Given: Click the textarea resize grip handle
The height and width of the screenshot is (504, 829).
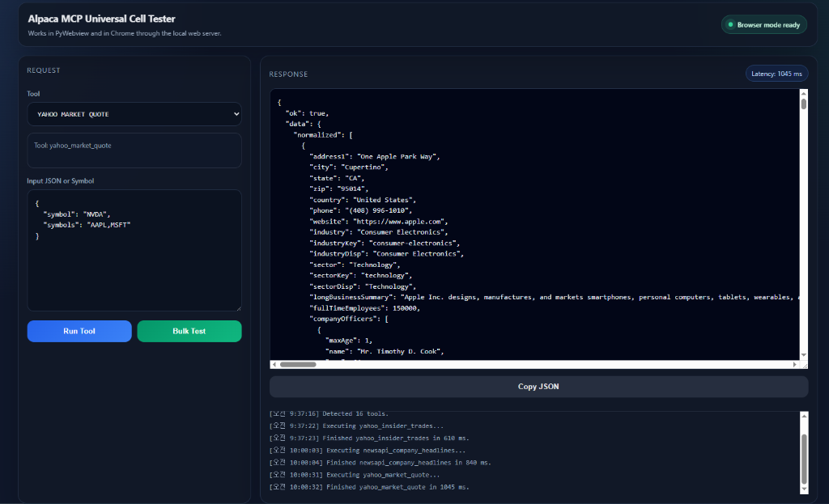Looking at the screenshot, I should (239, 307).
